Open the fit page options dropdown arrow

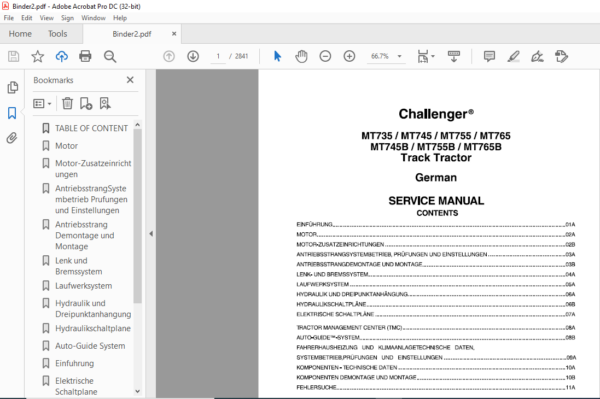tap(433, 56)
